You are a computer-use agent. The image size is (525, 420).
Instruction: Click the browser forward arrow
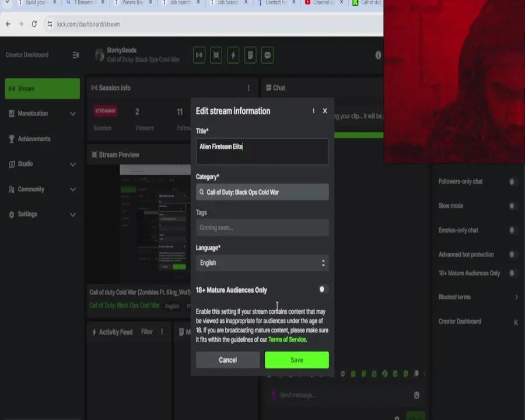click(x=21, y=24)
